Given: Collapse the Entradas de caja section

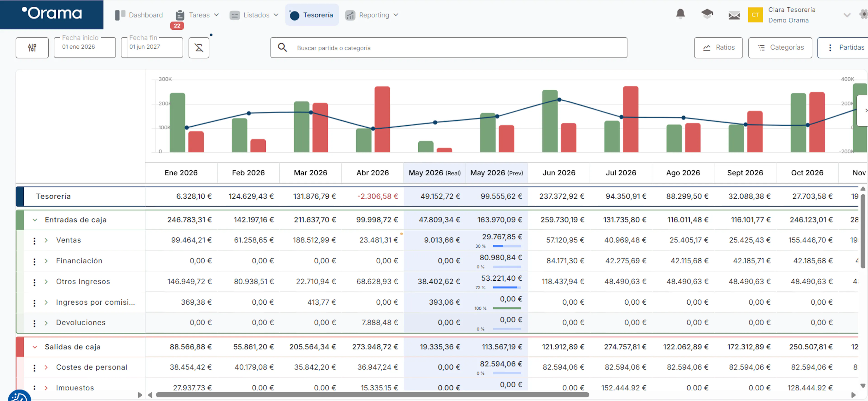Looking at the screenshot, I should click(x=35, y=220).
